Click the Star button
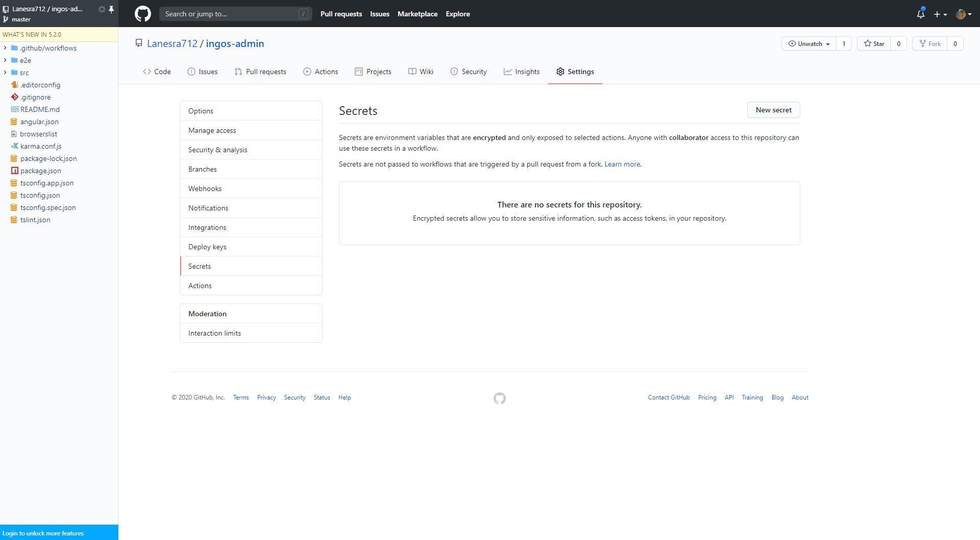 [874, 43]
